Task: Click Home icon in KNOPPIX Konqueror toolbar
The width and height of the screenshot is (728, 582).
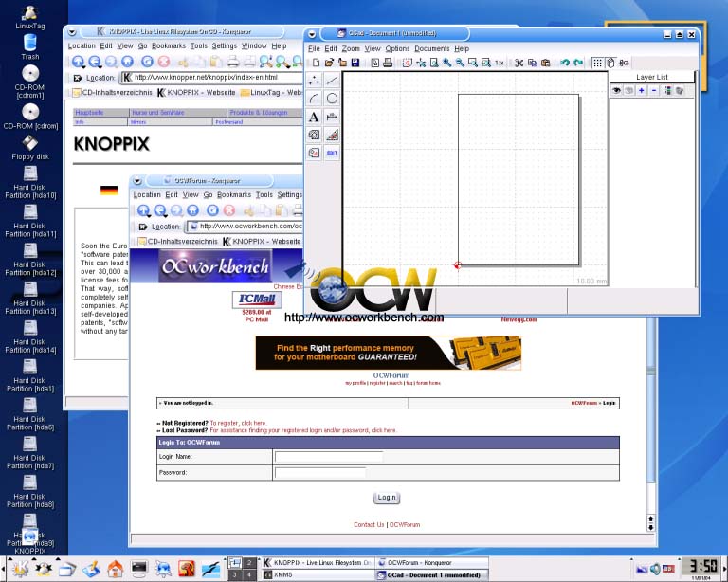Action: pyautogui.click(x=127, y=62)
